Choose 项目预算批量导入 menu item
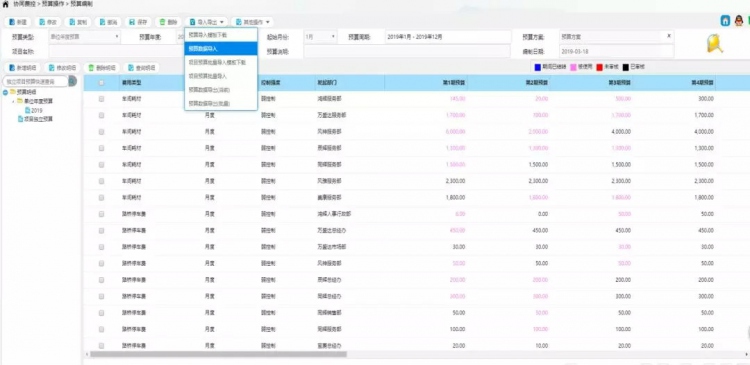 coord(221,76)
